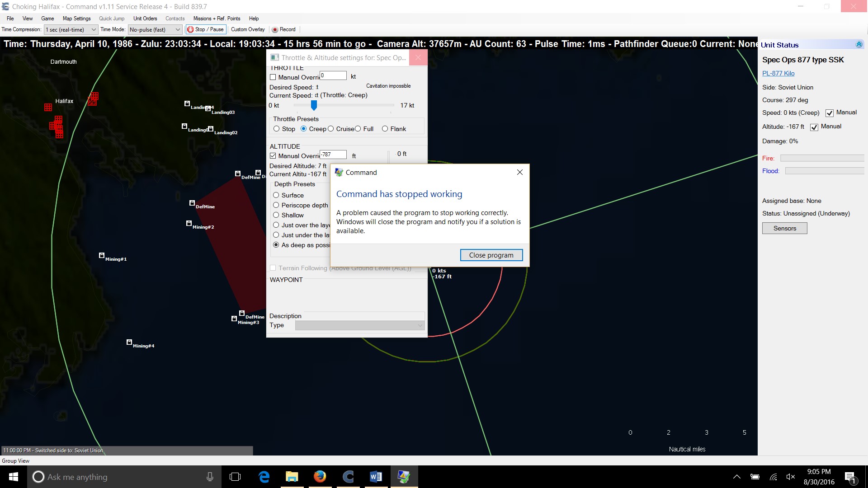Toggle the Speed Manual checkbox

[x=830, y=113]
